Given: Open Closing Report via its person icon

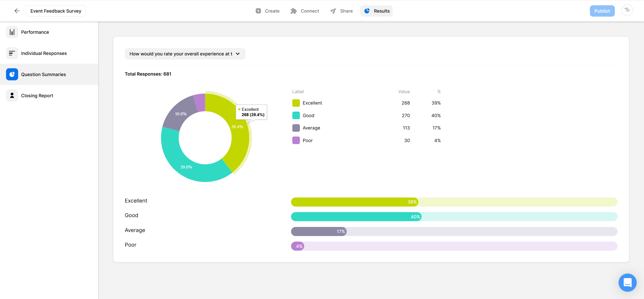Looking at the screenshot, I should click(x=12, y=95).
